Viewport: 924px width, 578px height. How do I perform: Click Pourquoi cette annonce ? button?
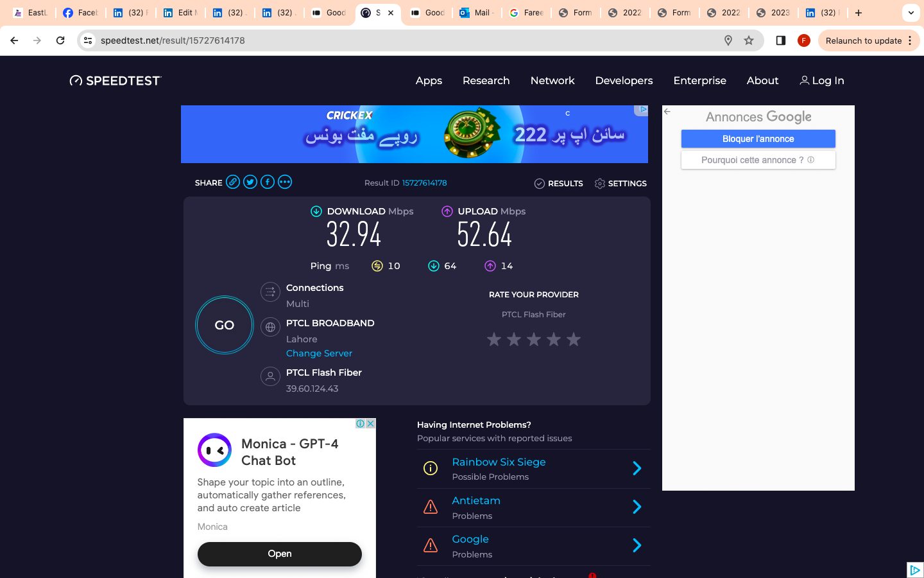coord(758,160)
